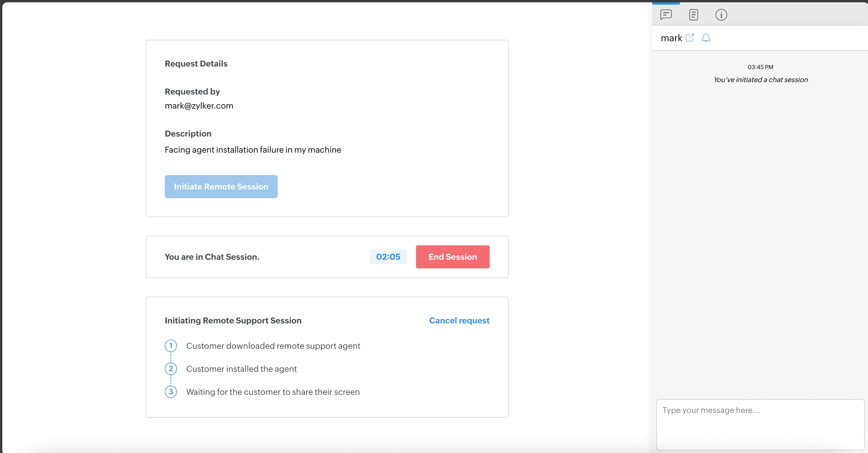The width and height of the screenshot is (868, 453).
Task: Click the Initiating Remote Support Session heading
Action: tap(233, 320)
